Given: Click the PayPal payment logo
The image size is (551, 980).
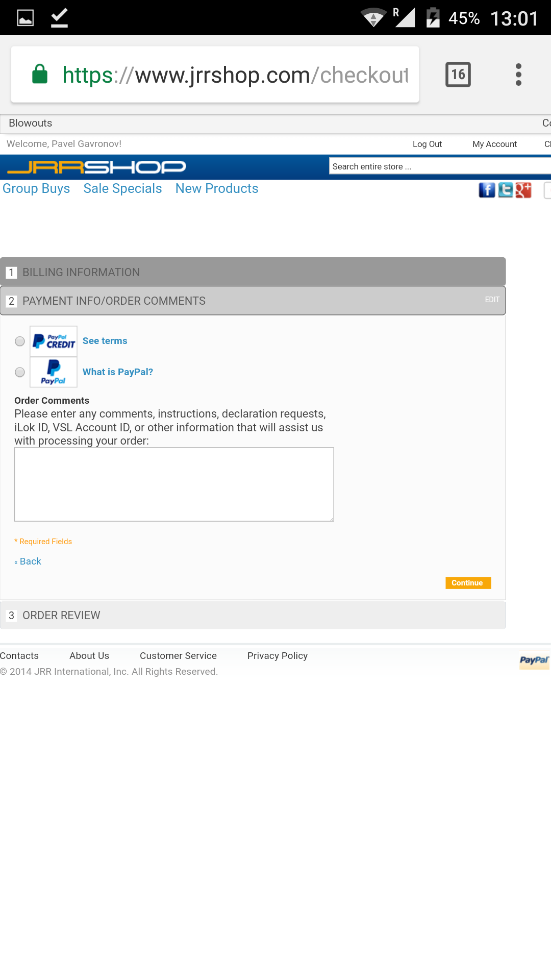Looking at the screenshot, I should 54,372.
